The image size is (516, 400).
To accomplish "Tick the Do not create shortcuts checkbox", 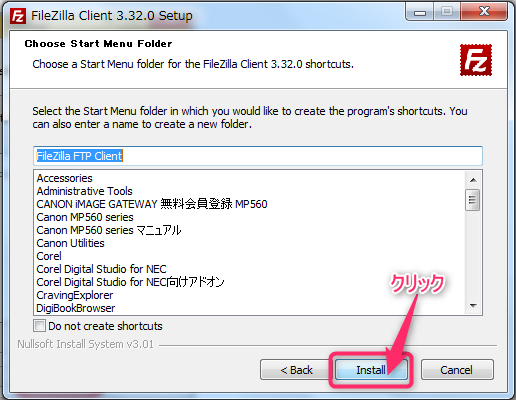I will [39, 325].
